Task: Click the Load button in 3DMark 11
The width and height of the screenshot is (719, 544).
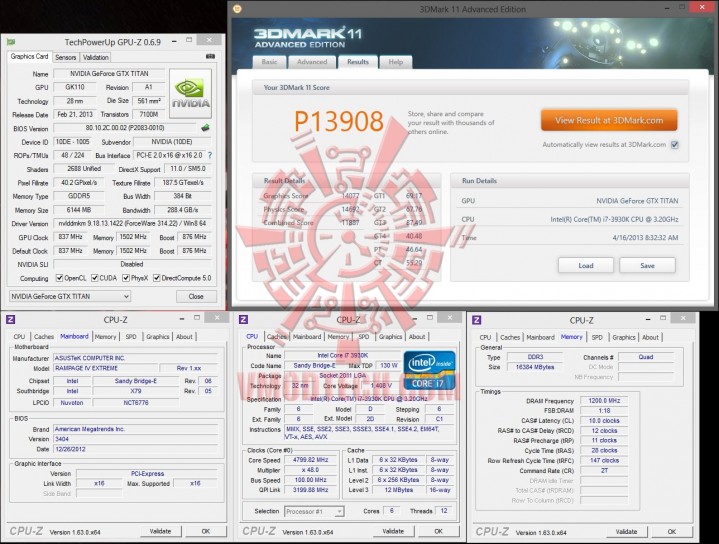Action: point(586,266)
